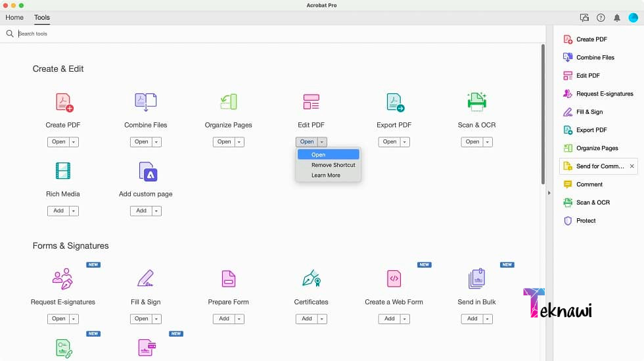Click the vertical scrollbar of tools list
Viewport: 644px width, 361px height.
coord(543,114)
